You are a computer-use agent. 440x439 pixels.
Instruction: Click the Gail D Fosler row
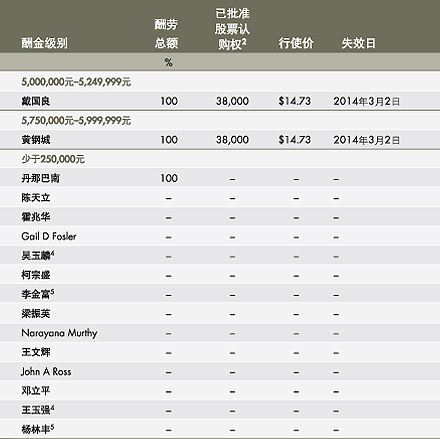click(x=220, y=236)
